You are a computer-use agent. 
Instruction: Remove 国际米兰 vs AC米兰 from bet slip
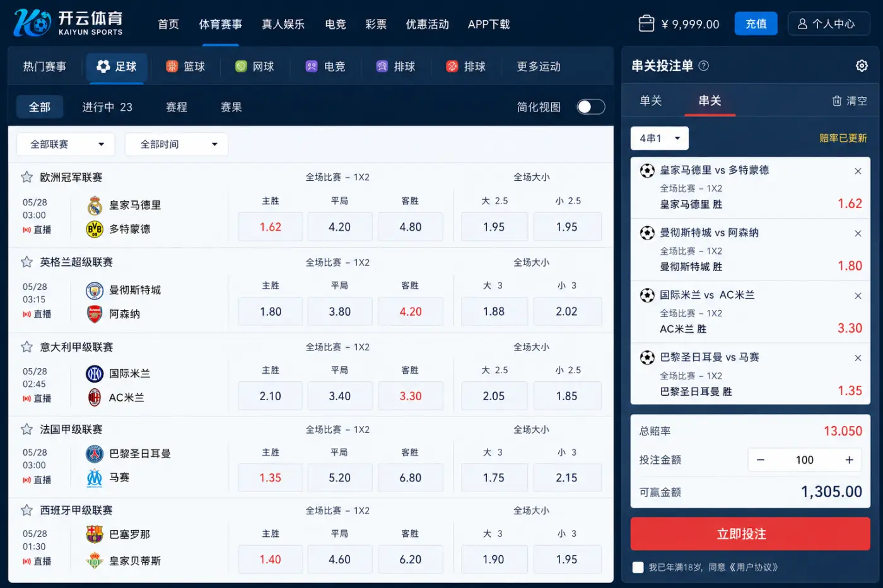coord(858,296)
